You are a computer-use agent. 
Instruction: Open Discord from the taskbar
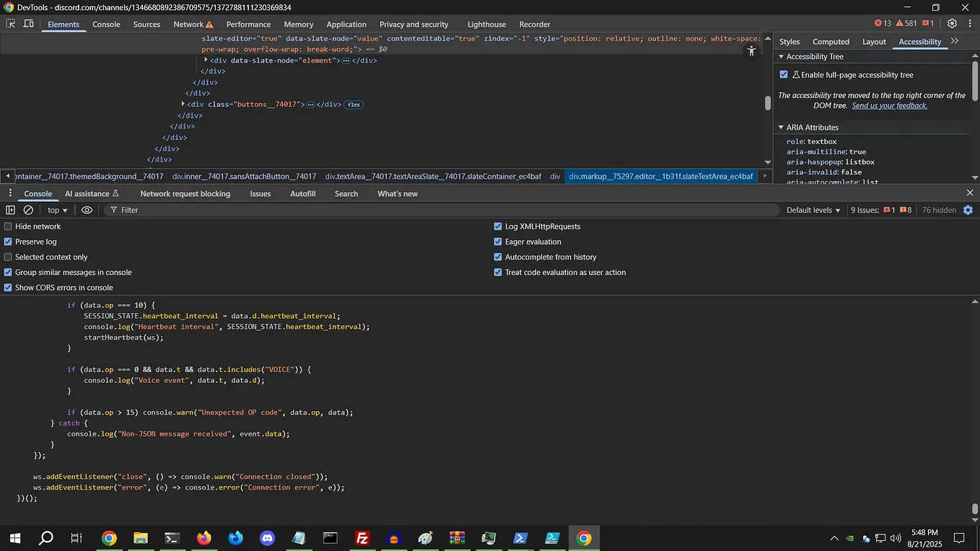(267, 538)
